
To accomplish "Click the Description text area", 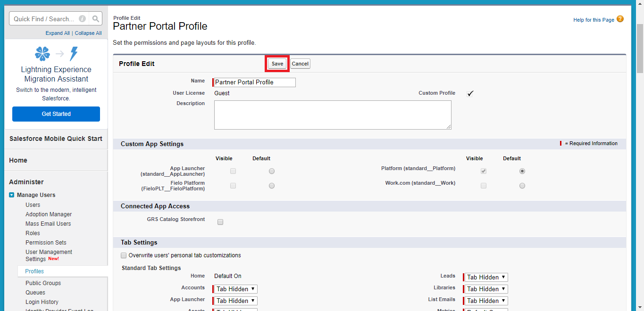I will (333, 115).
